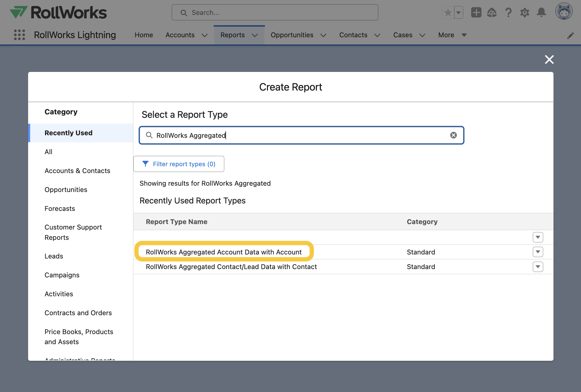Click the edit navigation pencil icon
The image size is (581, 392).
571,35
